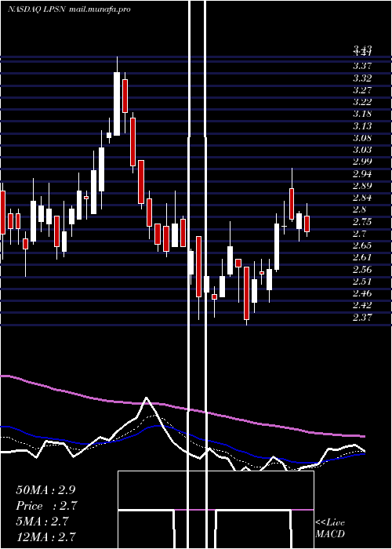Click the 2.46 price axis label
Screen dimensions: 392x549
click(x=362, y=293)
